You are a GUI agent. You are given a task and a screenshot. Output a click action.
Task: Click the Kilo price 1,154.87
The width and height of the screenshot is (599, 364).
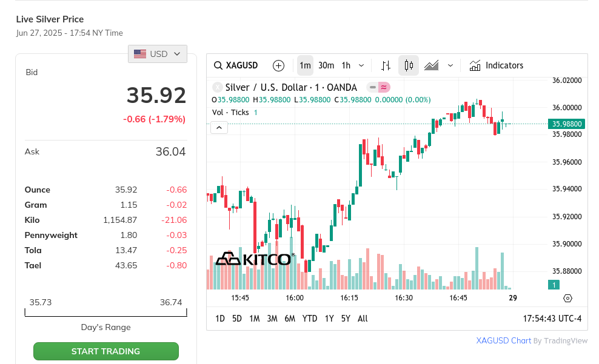coord(120,220)
